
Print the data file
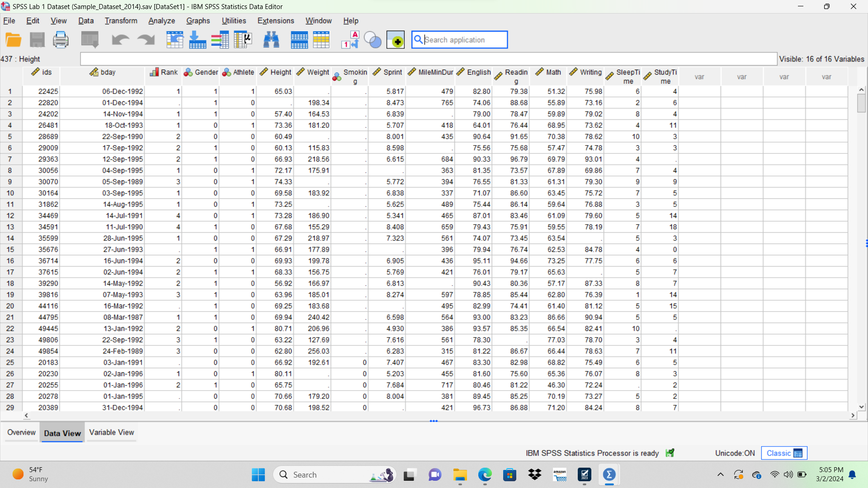point(61,39)
